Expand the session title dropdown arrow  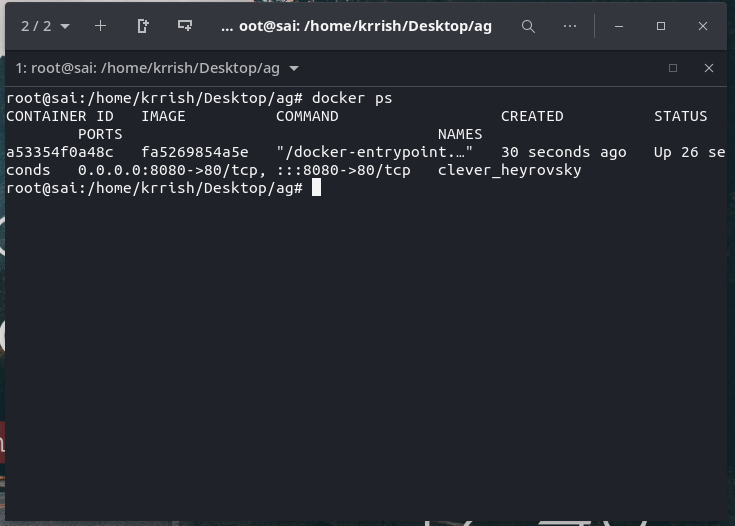294,68
